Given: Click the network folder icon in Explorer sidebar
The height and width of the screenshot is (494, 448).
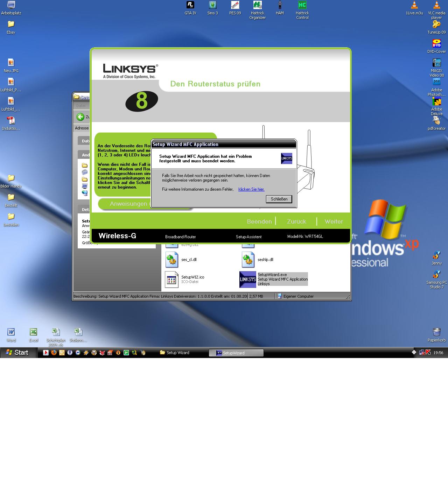Looking at the screenshot, I should click(x=85, y=193).
